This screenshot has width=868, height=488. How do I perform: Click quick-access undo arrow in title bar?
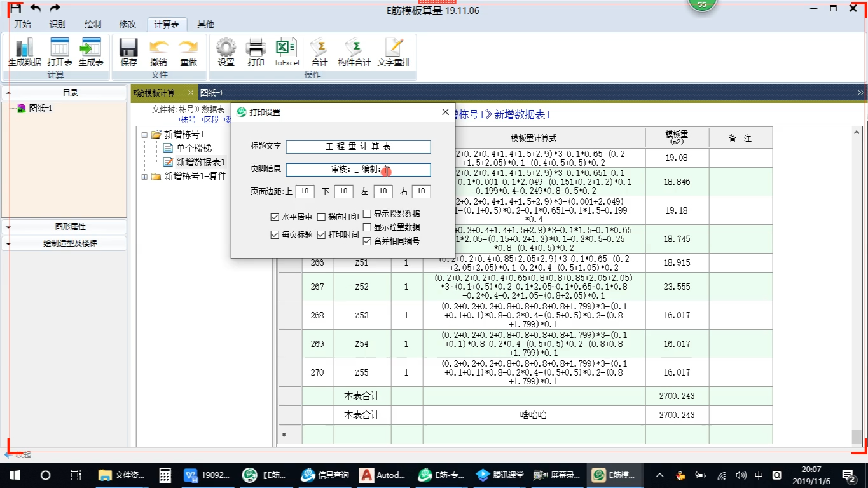click(x=36, y=8)
